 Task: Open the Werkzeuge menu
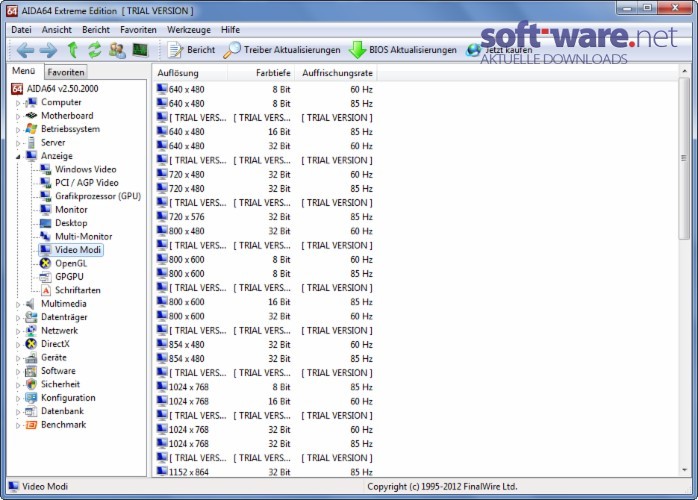pyautogui.click(x=189, y=30)
